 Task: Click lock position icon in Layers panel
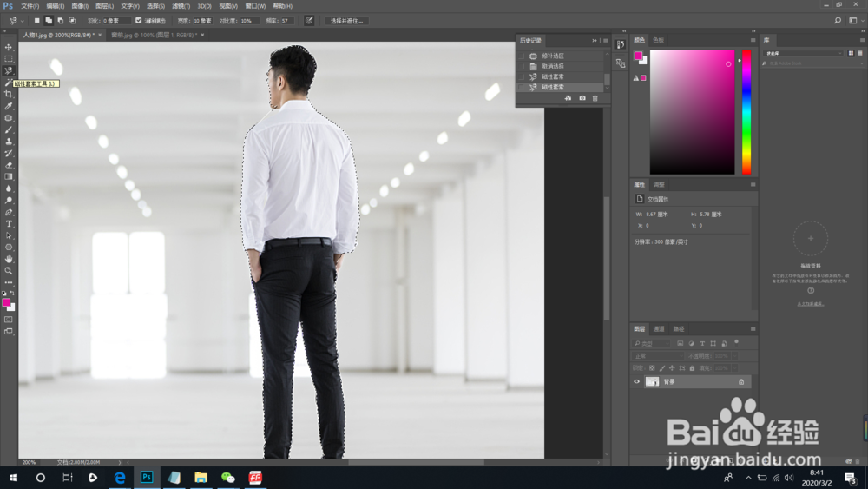(672, 367)
